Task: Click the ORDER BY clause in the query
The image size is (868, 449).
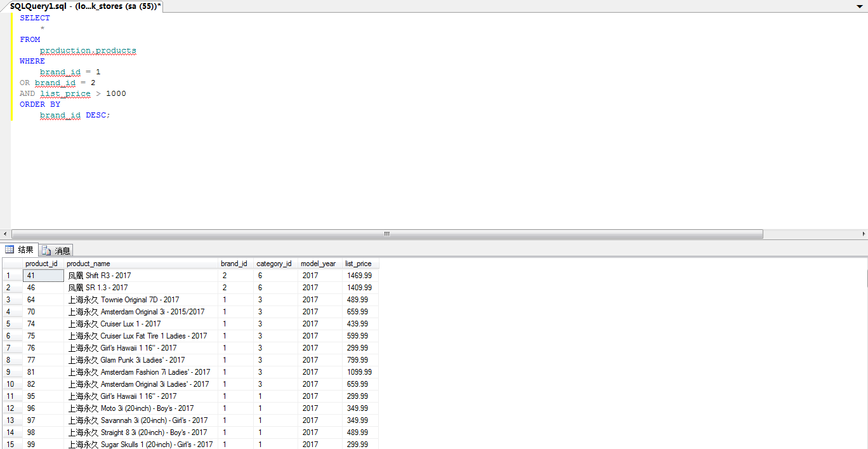Action: [x=40, y=104]
